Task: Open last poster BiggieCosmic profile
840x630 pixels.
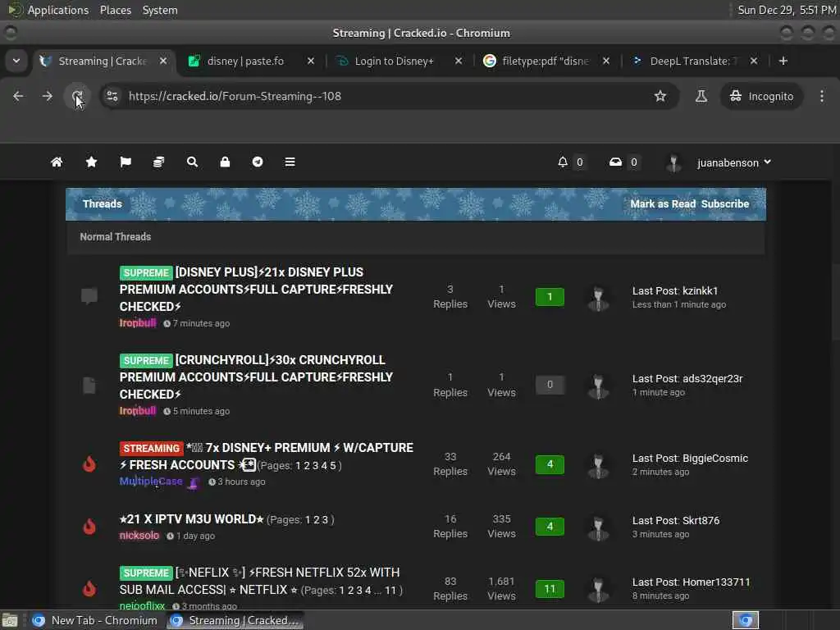Action: pos(715,459)
